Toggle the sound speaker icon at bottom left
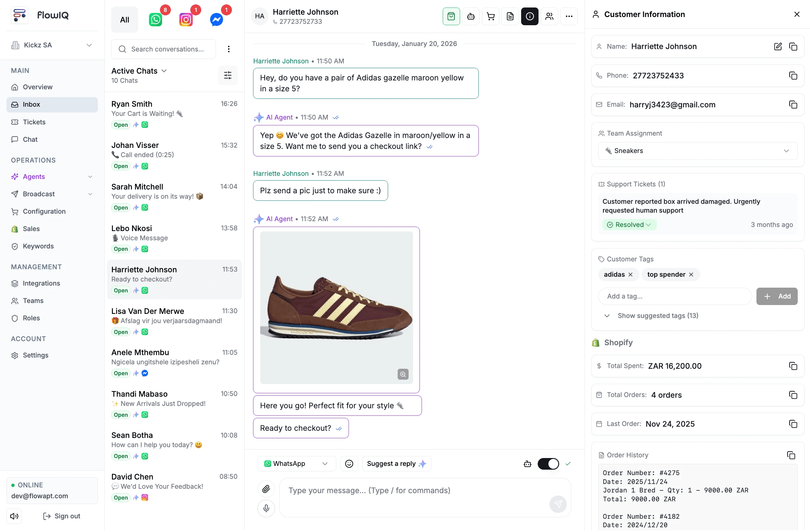 (x=14, y=516)
